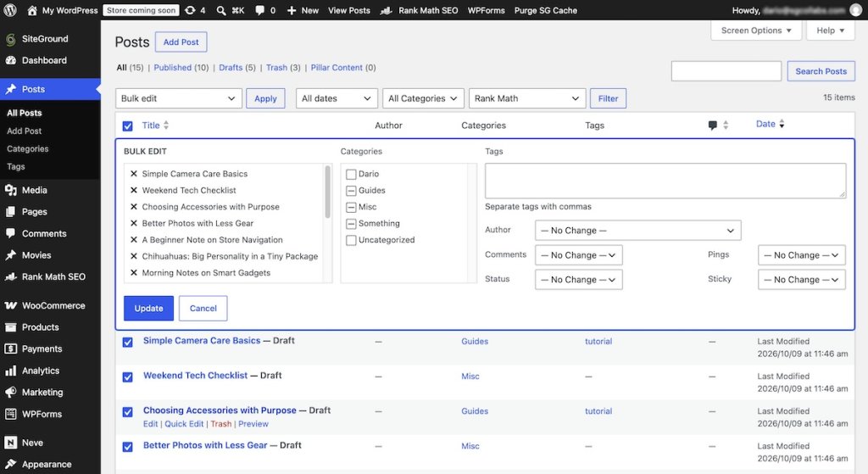
Task: Open the updates icon showing 4
Action: pos(190,10)
